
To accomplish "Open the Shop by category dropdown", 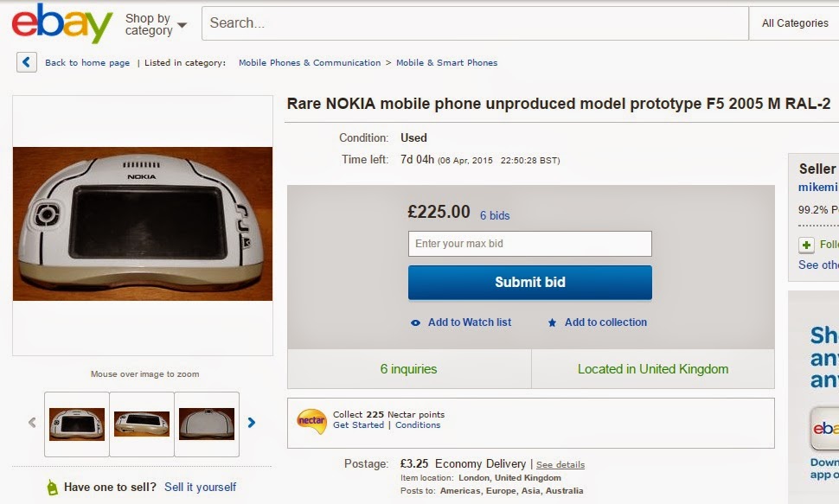I will (156, 24).
